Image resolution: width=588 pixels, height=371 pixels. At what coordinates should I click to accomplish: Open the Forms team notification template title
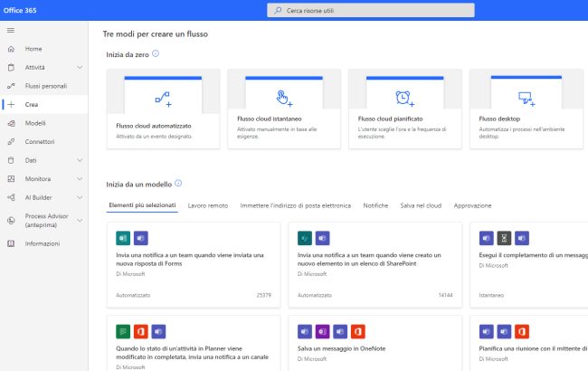pos(190,259)
